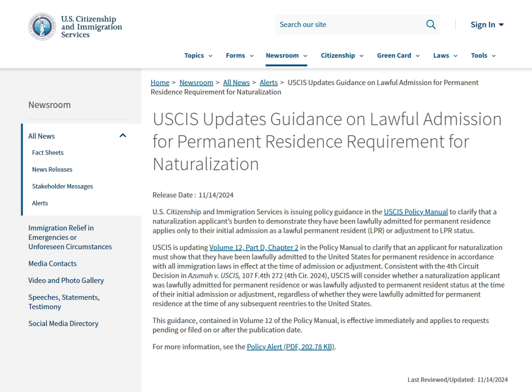This screenshot has width=532, height=392.
Task: Go to Social Media Directory
Action: pos(63,324)
